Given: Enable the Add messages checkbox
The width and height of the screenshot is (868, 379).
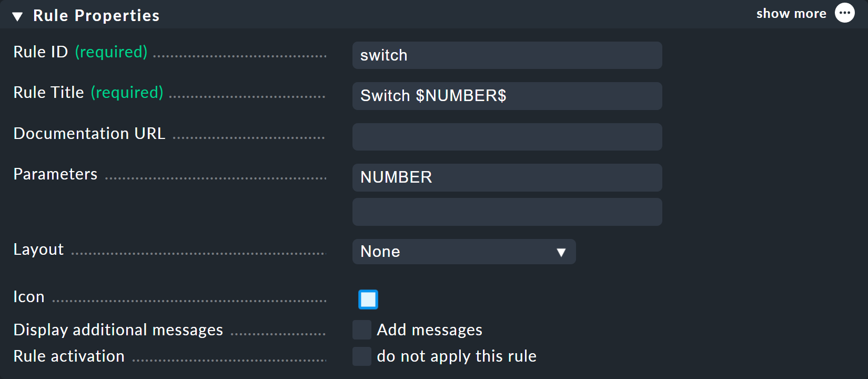Looking at the screenshot, I should click(361, 330).
